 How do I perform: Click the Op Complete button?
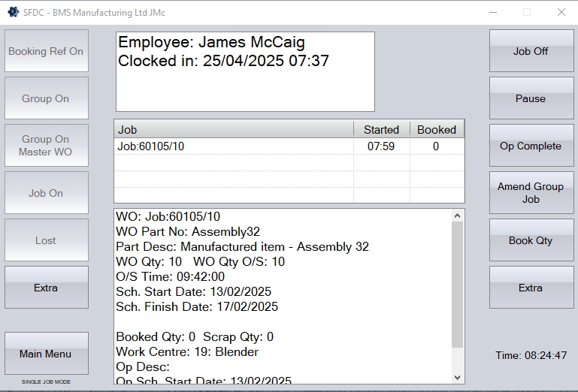point(531,146)
